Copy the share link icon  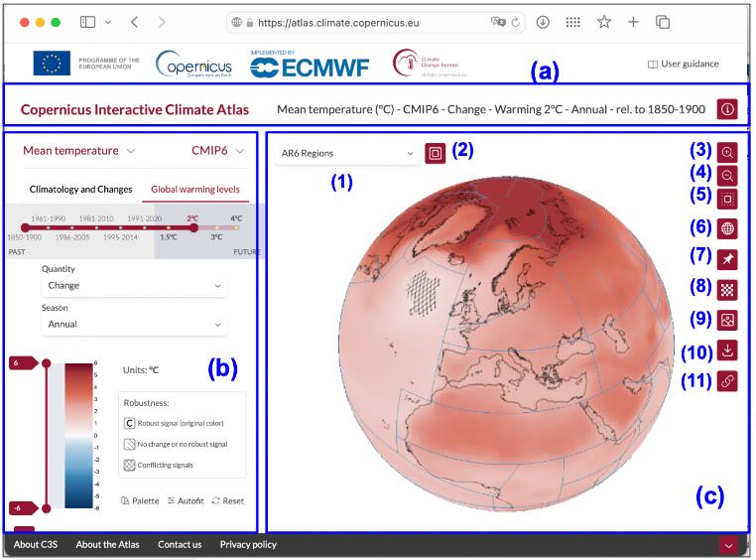727,381
